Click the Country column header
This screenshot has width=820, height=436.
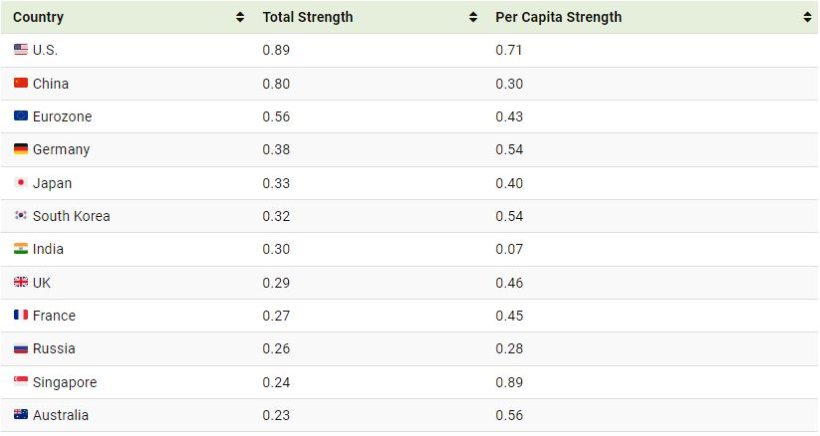tap(38, 17)
